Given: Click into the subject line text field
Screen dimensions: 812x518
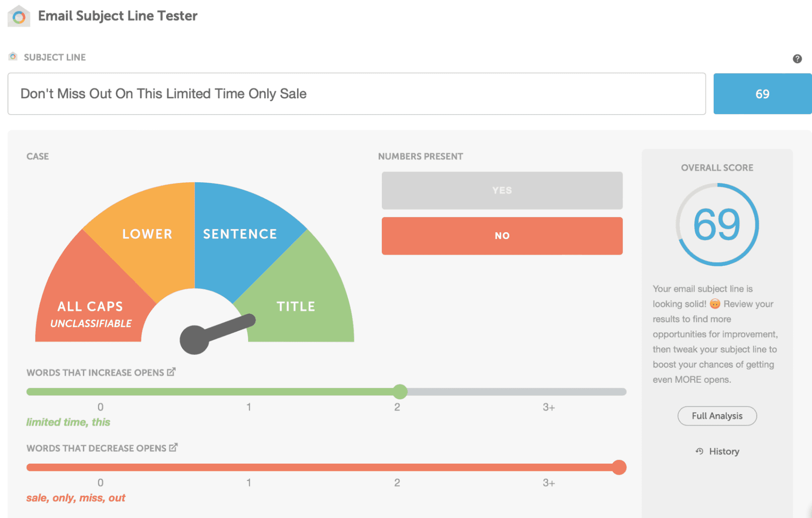Looking at the screenshot, I should [356, 94].
